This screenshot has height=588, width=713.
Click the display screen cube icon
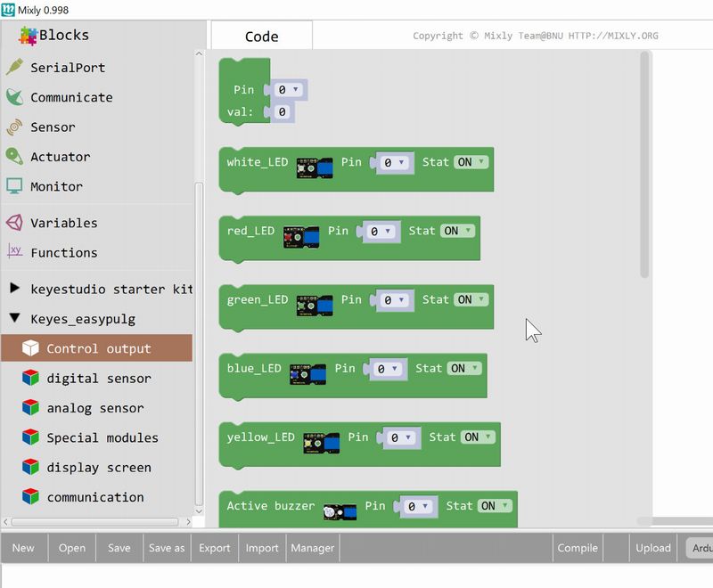[30, 467]
